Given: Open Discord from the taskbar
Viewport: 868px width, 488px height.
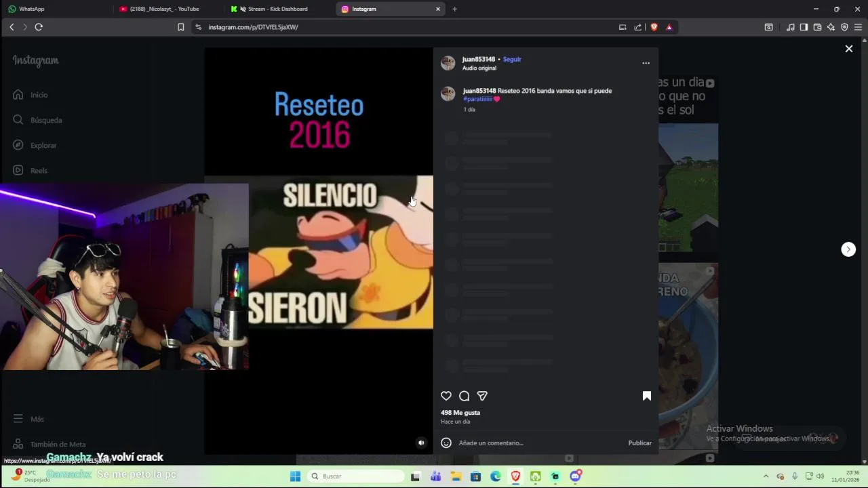Looking at the screenshot, I should pyautogui.click(x=576, y=476).
